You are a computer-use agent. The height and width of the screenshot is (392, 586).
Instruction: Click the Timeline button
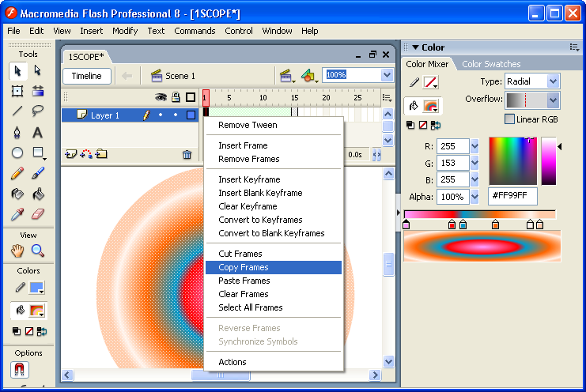coord(87,76)
